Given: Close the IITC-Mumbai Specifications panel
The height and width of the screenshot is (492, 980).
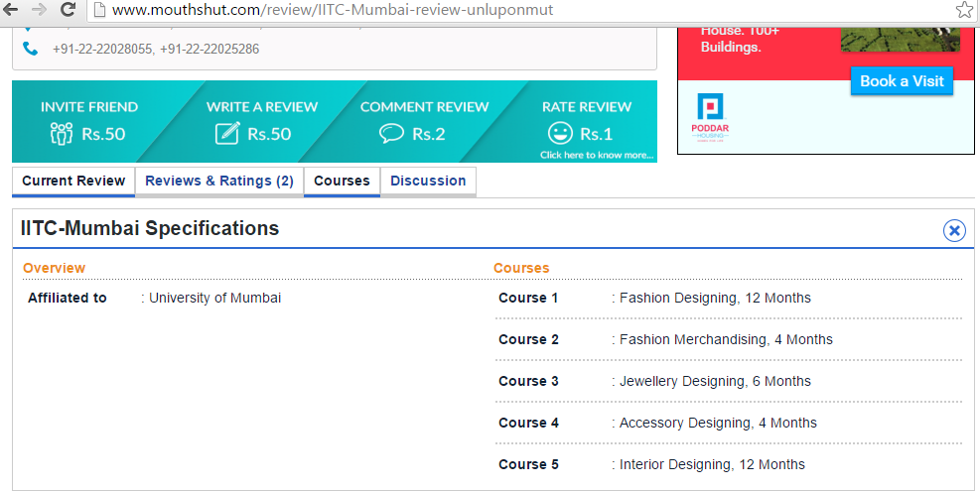Looking at the screenshot, I should coord(954,230).
